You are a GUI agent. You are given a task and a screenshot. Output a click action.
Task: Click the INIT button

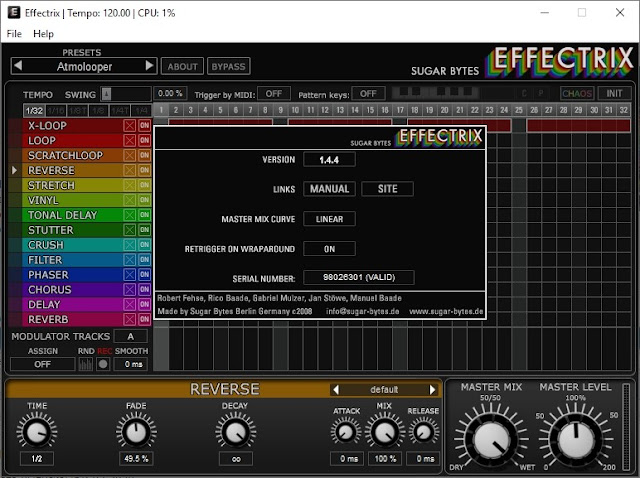tap(614, 93)
